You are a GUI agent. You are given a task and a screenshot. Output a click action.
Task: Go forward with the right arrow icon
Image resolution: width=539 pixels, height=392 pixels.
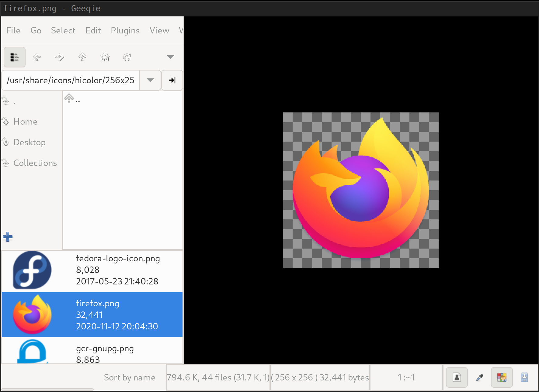[60, 57]
